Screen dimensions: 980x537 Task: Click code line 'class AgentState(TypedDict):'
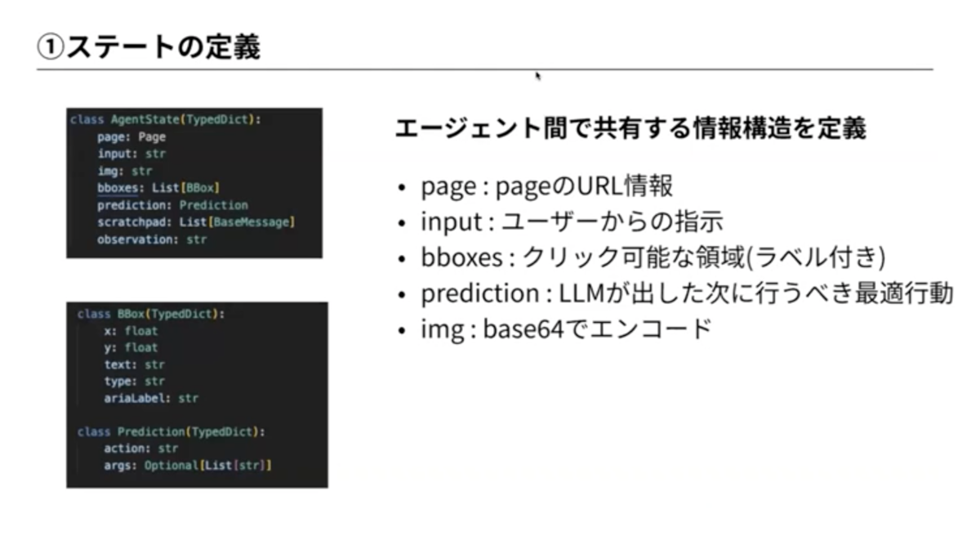pos(165,119)
